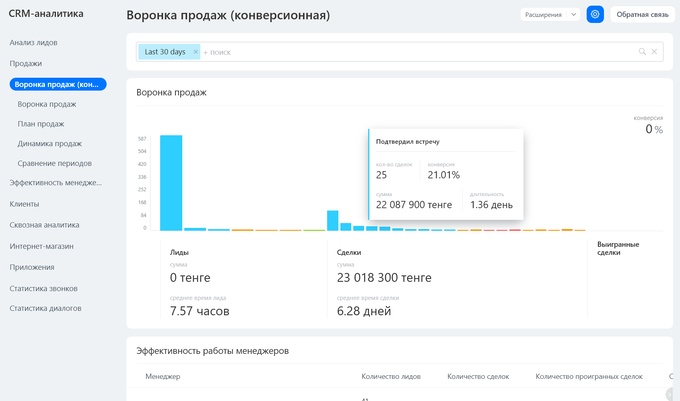Click the Менеджер column header
Viewport: 680px width, 401px height.
click(x=163, y=376)
